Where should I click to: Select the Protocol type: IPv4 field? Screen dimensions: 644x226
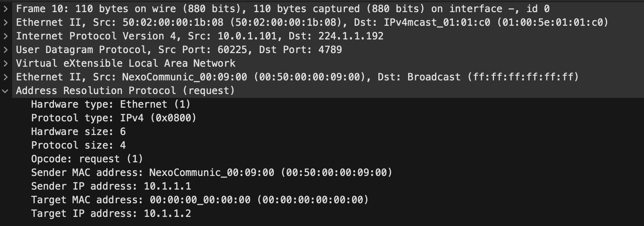pos(114,118)
